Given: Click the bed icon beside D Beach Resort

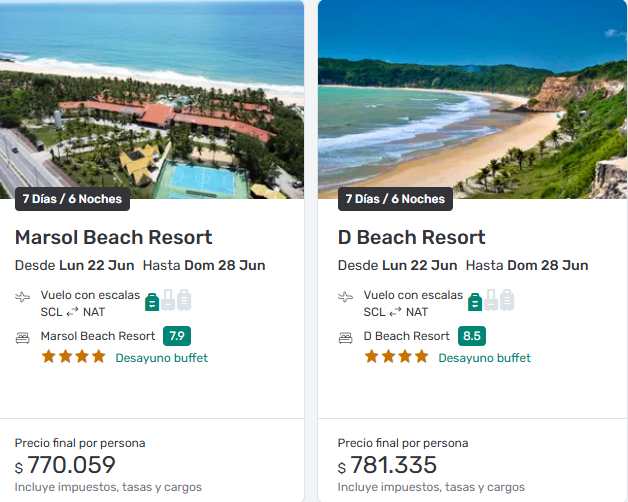Looking at the screenshot, I should click(346, 337).
